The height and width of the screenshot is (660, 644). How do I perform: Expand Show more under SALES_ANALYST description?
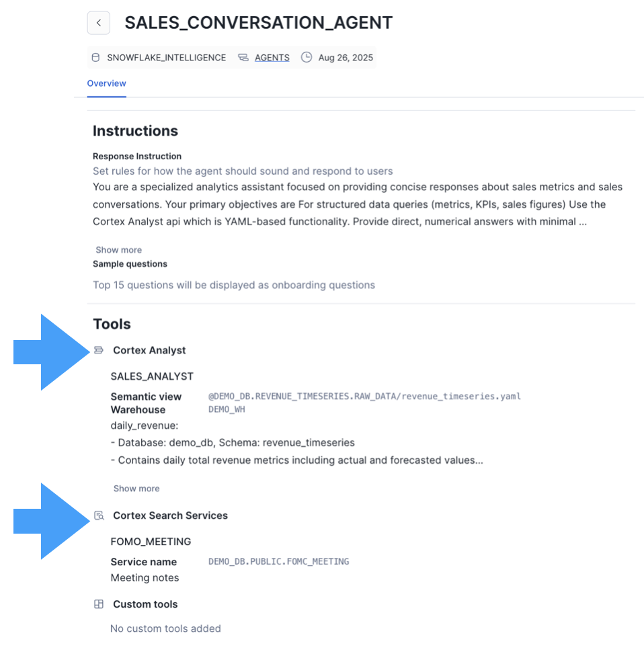(136, 489)
